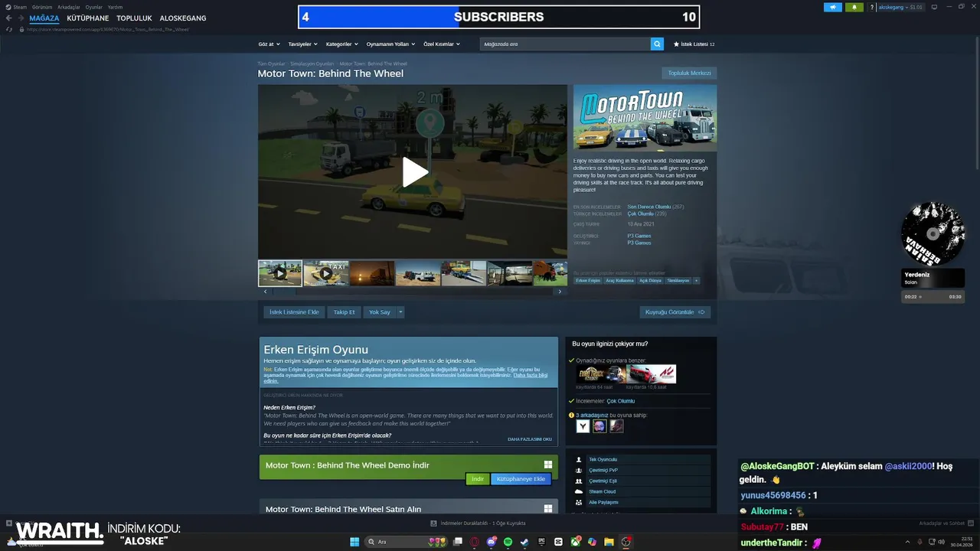Open the third friend avatar who owns game
The image size is (980, 551).
pyautogui.click(x=616, y=426)
